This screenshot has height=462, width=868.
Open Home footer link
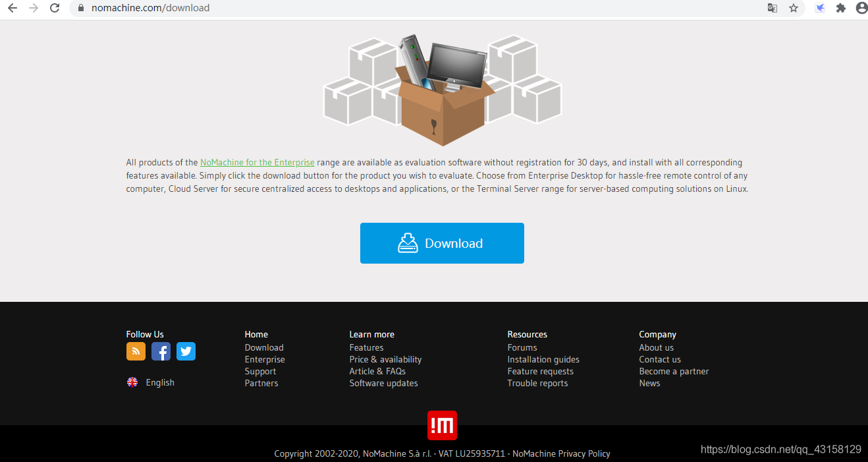[x=256, y=334]
